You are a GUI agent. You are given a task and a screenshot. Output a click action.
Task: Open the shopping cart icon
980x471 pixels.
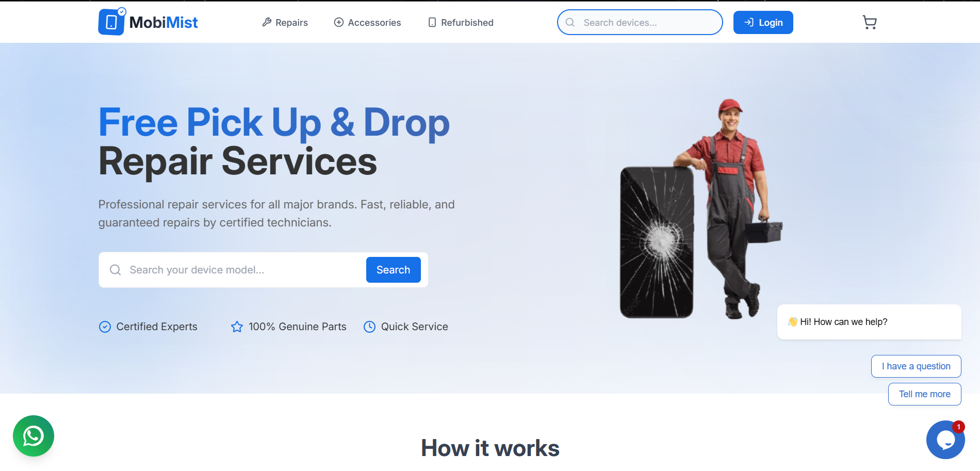[x=870, y=22]
